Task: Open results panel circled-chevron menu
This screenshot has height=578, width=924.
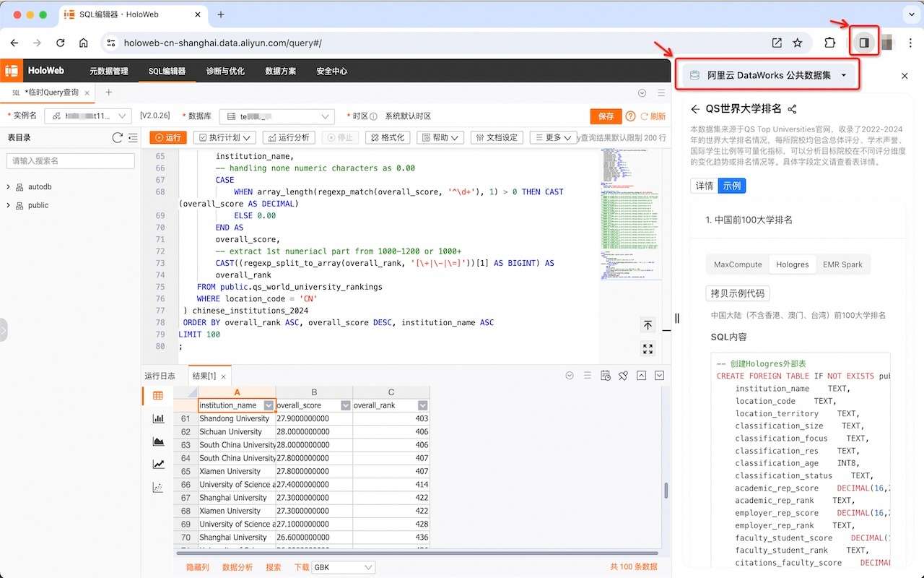Action: [570, 376]
